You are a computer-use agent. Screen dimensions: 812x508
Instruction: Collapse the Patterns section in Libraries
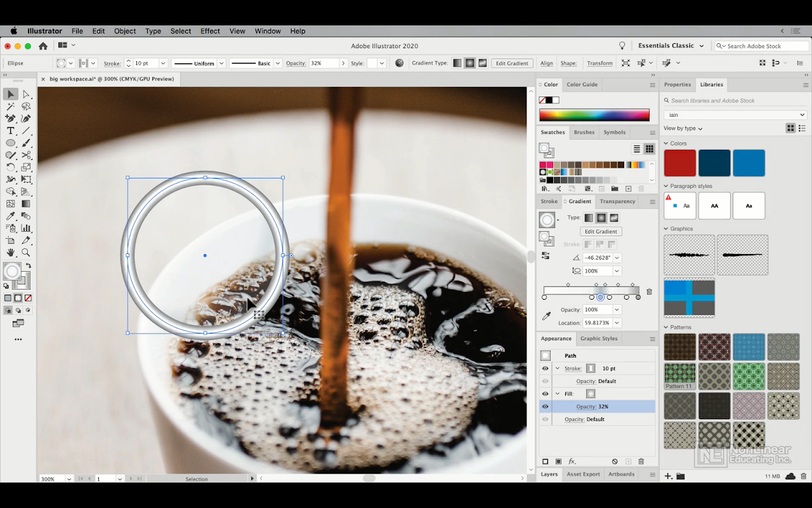click(666, 328)
